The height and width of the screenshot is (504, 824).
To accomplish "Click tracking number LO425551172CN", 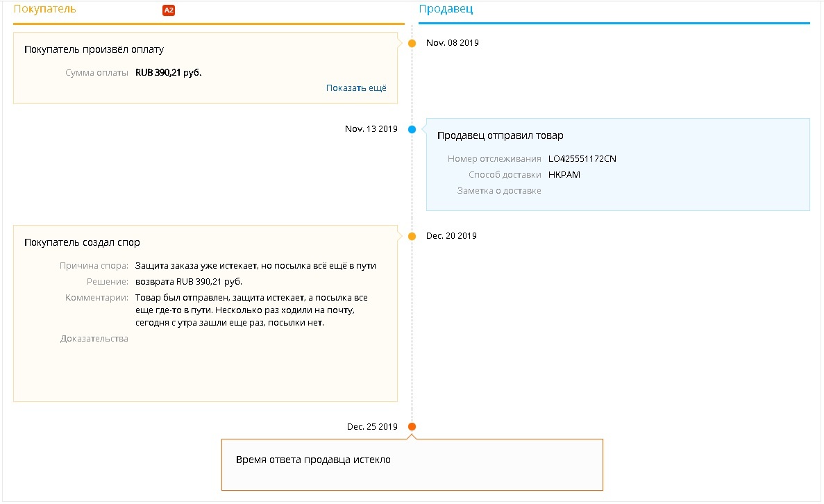I will (x=582, y=159).
